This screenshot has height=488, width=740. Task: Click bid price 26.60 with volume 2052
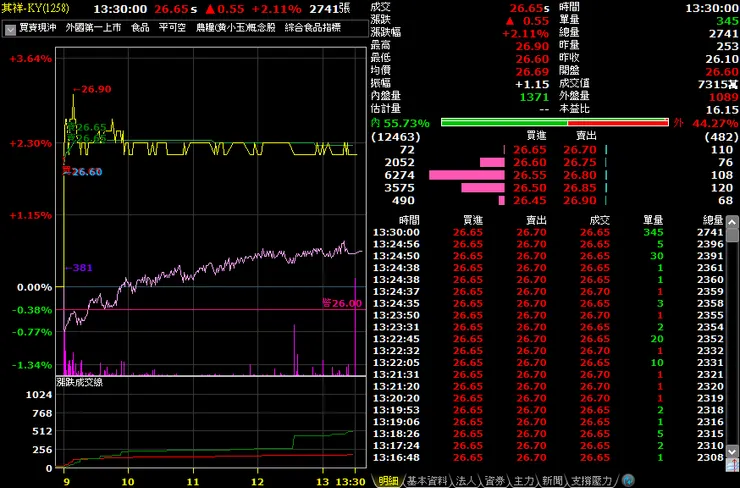[530, 163]
